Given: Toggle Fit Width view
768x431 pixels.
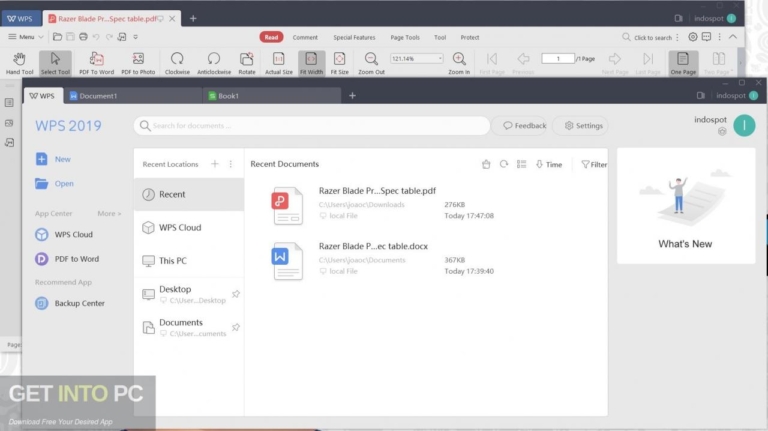Looking at the screenshot, I should point(312,63).
